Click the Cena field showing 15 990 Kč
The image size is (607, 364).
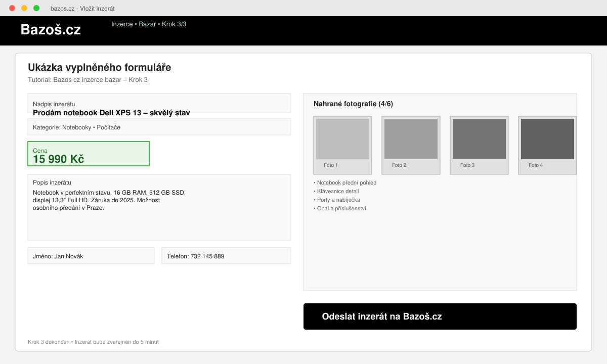pyautogui.click(x=89, y=154)
